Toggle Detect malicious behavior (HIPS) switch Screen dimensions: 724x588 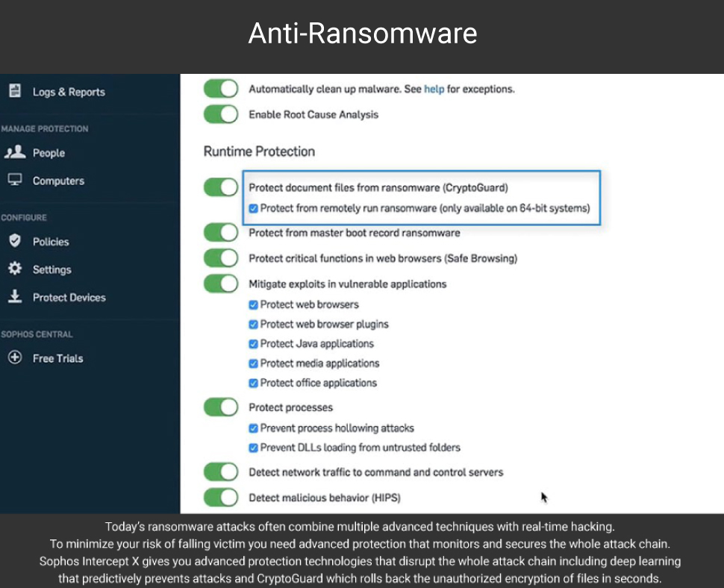221,498
